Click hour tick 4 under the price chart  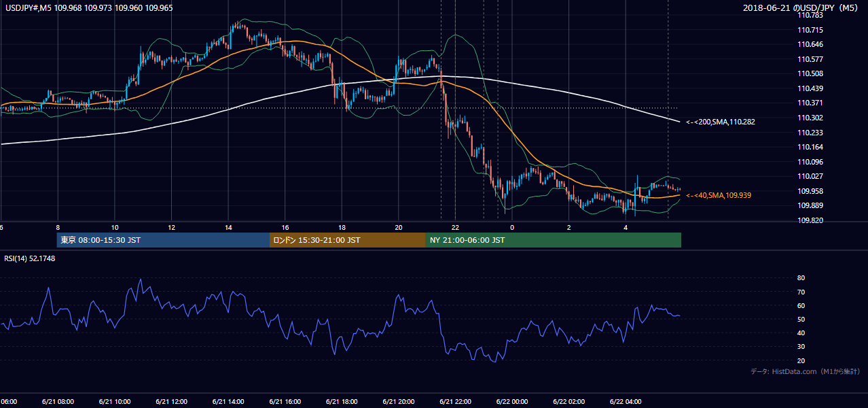click(x=626, y=227)
